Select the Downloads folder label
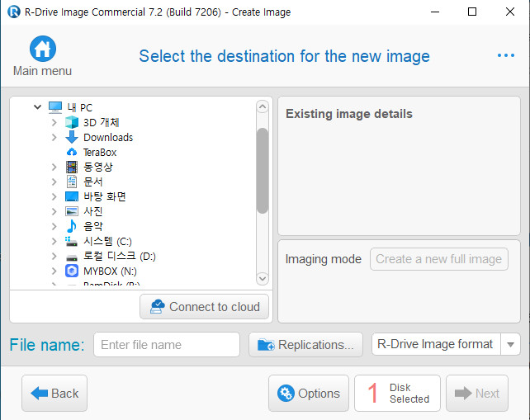530x420 pixels. tap(108, 137)
